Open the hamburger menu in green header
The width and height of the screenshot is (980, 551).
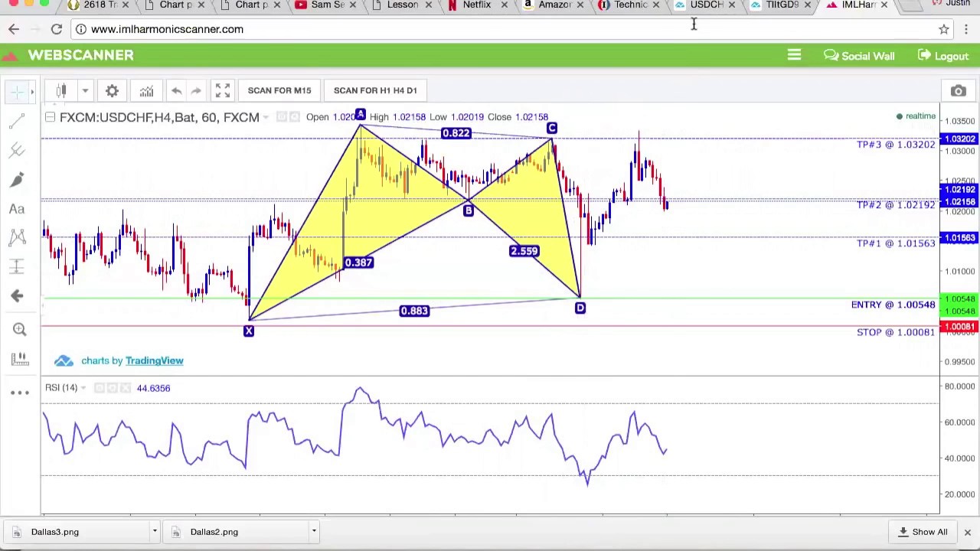[794, 55]
